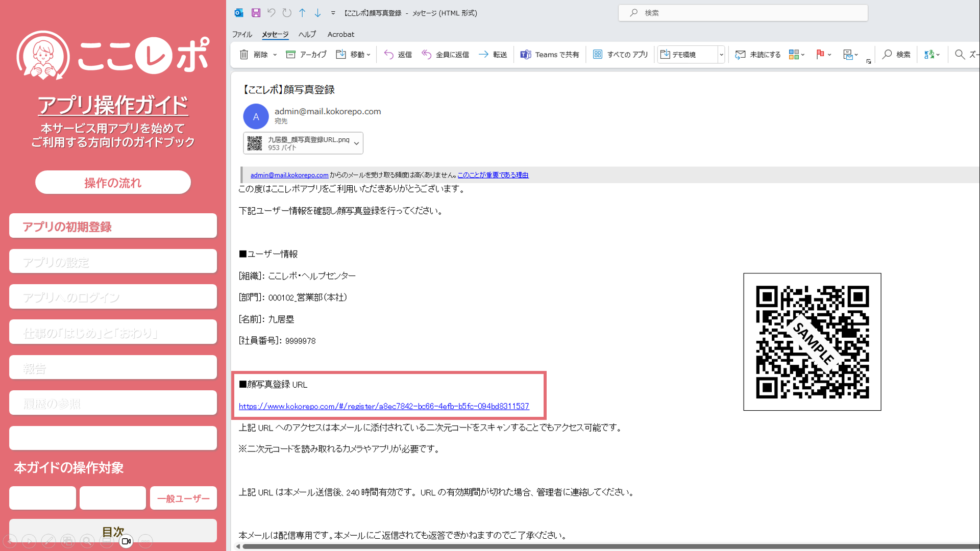This screenshot has height=551, width=980.
Task: Expand the attachment 顔写真登録URL.png dropdown arrow
Action: 356,143
